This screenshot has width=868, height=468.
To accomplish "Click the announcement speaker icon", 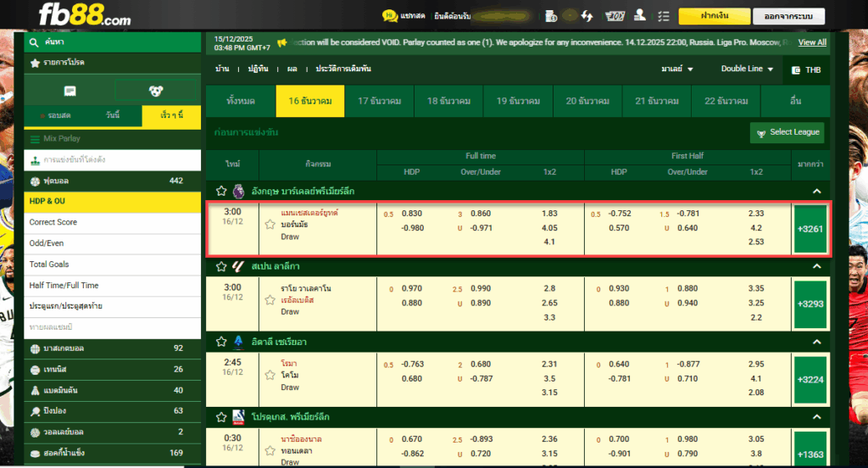I will tap(282, 42).
